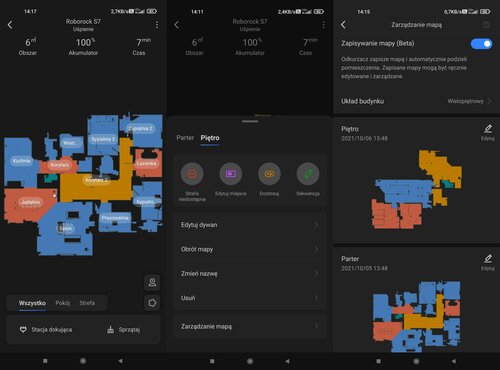This screenshot has width=500, height=370.
Task: Expand the Edytuj dywan option
Action: (250, 225)
